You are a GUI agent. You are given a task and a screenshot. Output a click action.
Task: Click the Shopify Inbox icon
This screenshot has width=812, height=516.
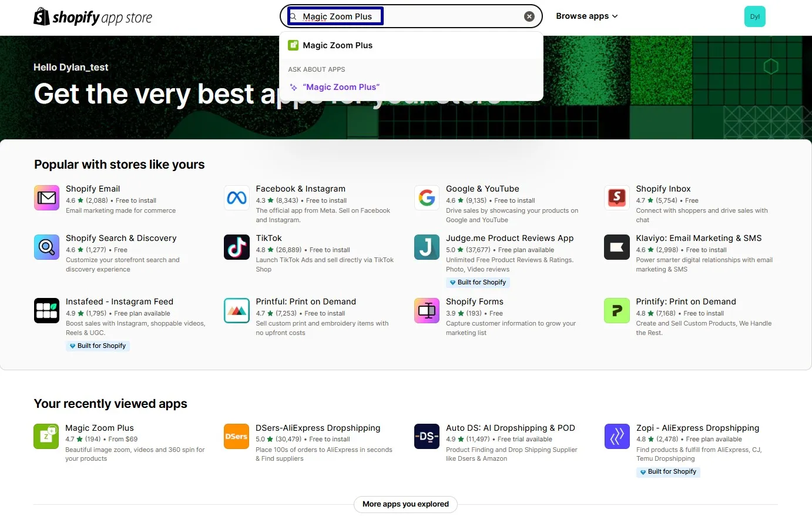tap(617, 197)
